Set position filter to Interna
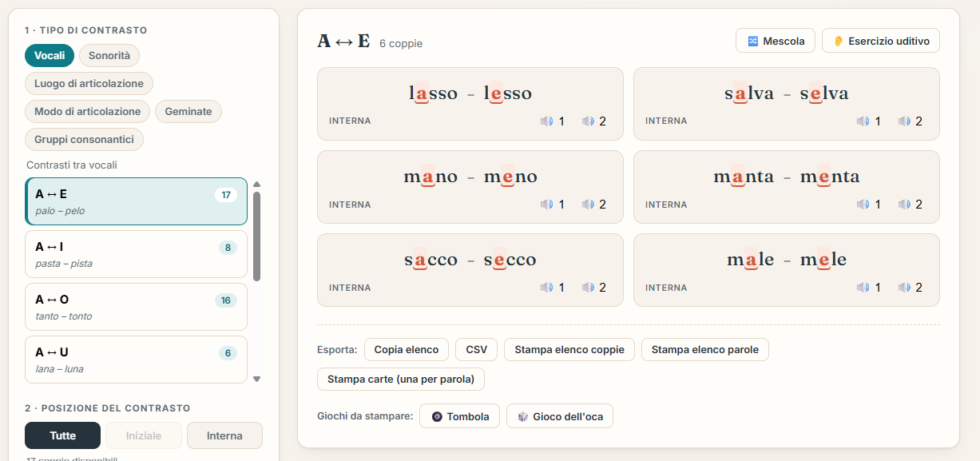The image size is (980, 461). pyautogui.click(x=224, y=435)
